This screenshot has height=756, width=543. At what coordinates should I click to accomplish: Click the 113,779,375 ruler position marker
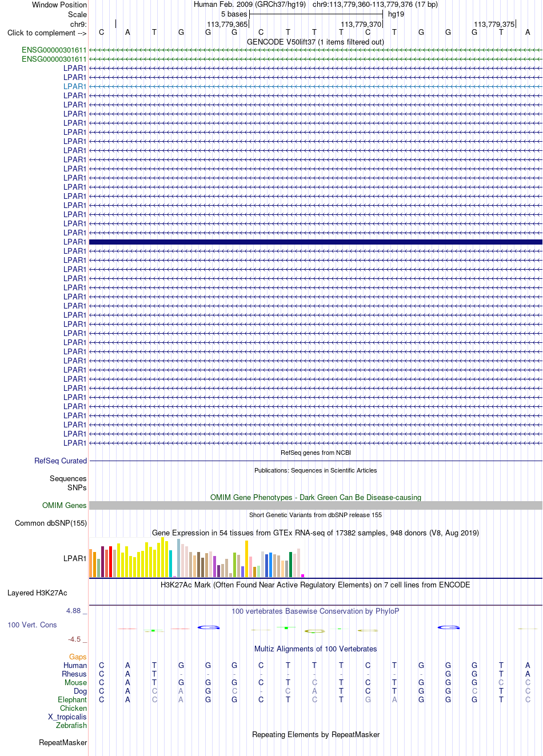[494, 24]
